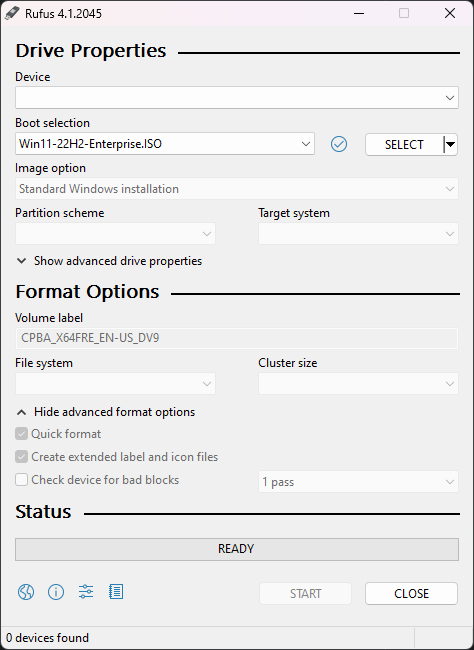The image size is (474, 650).
Task: Enable Check device for bad blocks
Action: pos(22,480)
